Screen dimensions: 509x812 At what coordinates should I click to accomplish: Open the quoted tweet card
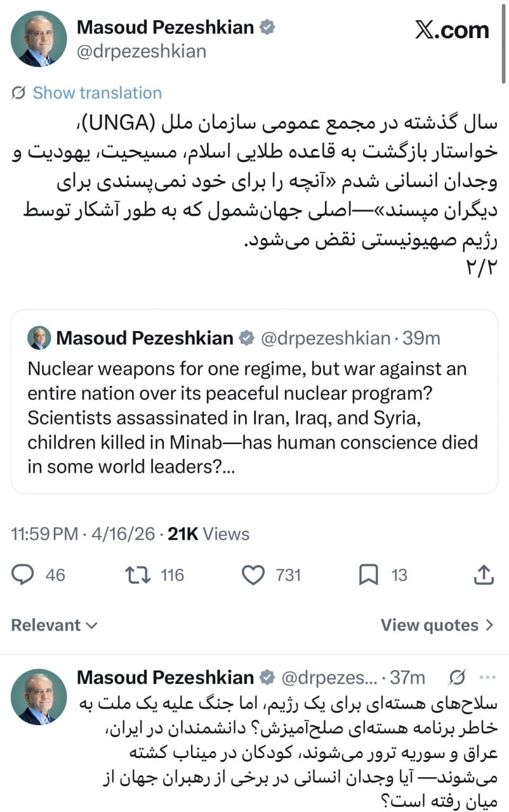click(x=254, y=412)
